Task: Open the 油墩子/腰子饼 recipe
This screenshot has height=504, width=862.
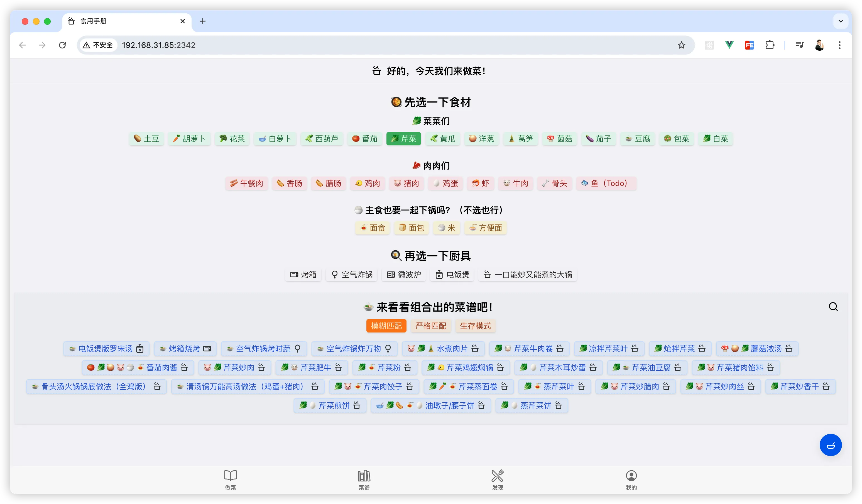Action: [x=431, y=405]
